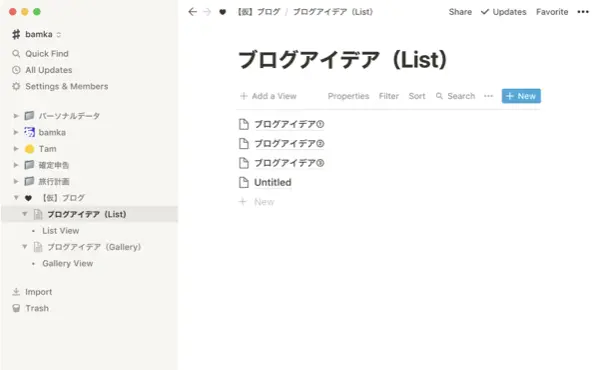Click the All Updates clock icon
The height and width of the screenshot is (370, 600).
[16, 70]
